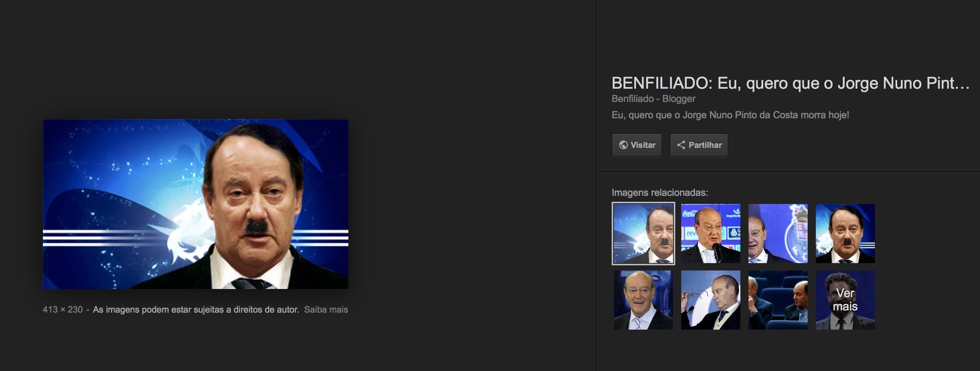Click the Visitar button label
This screenshot has width=980, height=371.
tap(643, 145)
